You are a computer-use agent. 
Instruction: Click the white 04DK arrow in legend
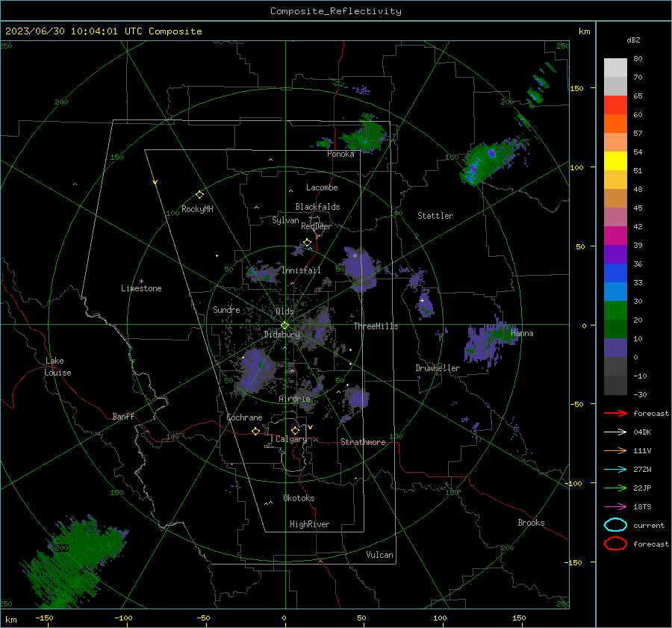[615, 432]
